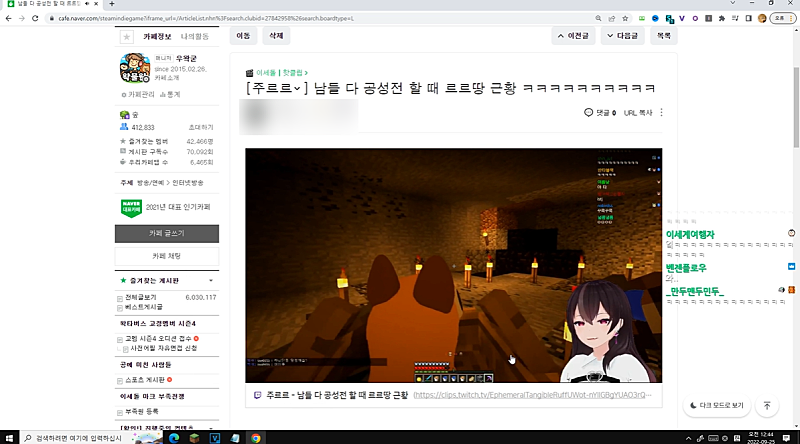Open the tab search chevron in Chrome
The height and width of the screenshot is (444, 800).
coord(733,3)
